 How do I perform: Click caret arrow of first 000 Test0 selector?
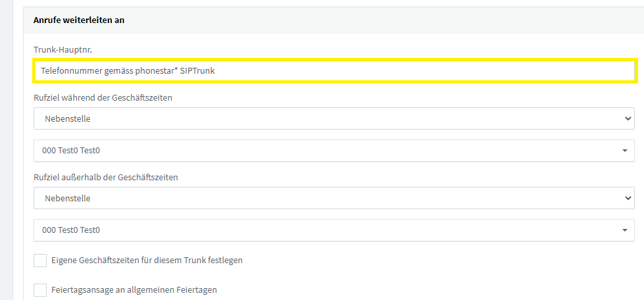tap(625, 151)
